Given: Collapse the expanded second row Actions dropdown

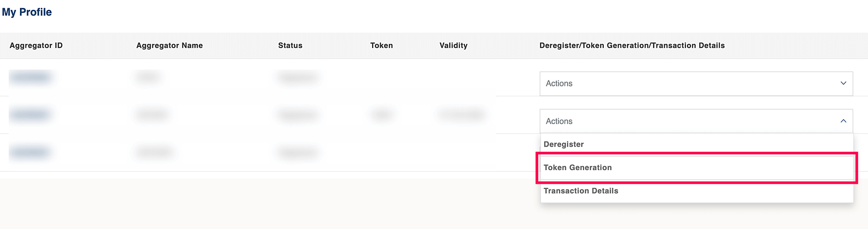Looking at the screenshot, I should pos(696,121).
